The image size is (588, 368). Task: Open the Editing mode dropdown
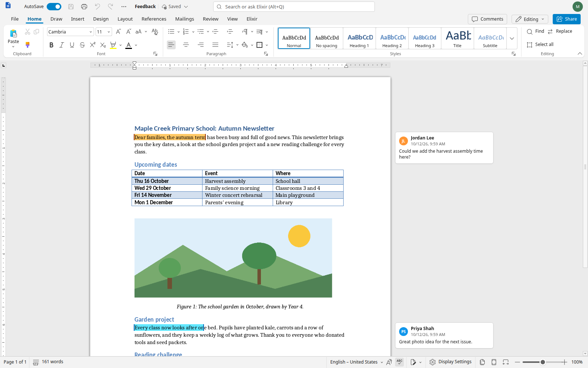point(530,19)
